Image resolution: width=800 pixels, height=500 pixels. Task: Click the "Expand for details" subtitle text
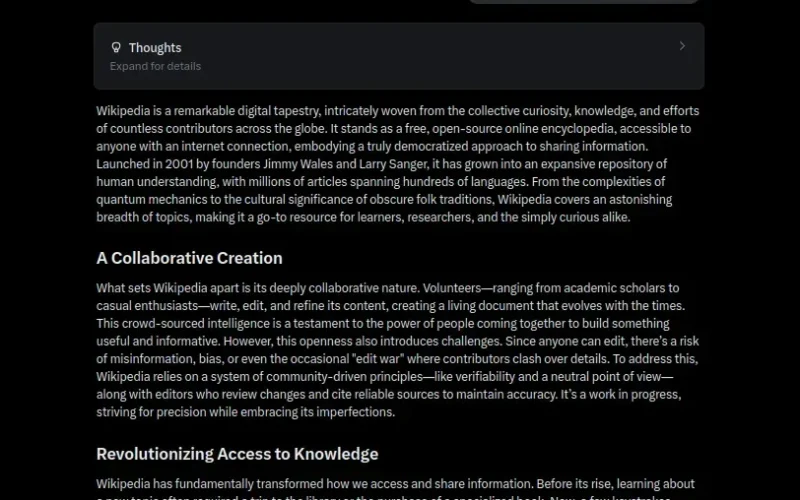[x=155, y=66]
